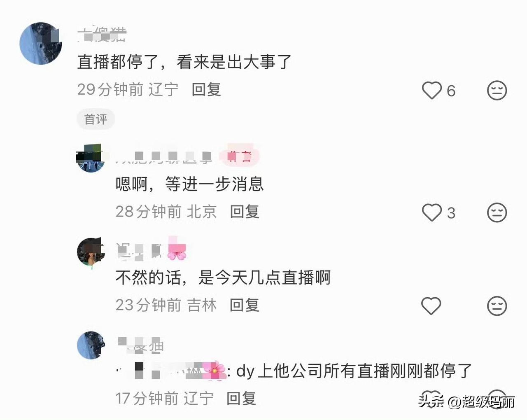Like the comment '直播都停了，看来是出大事了'

431,90
